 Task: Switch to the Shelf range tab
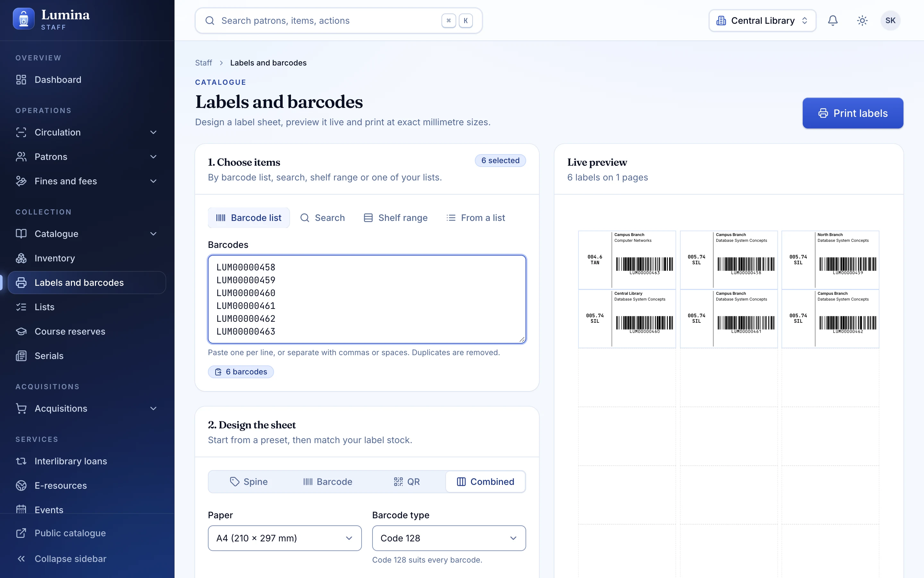[x=396, y=217]
